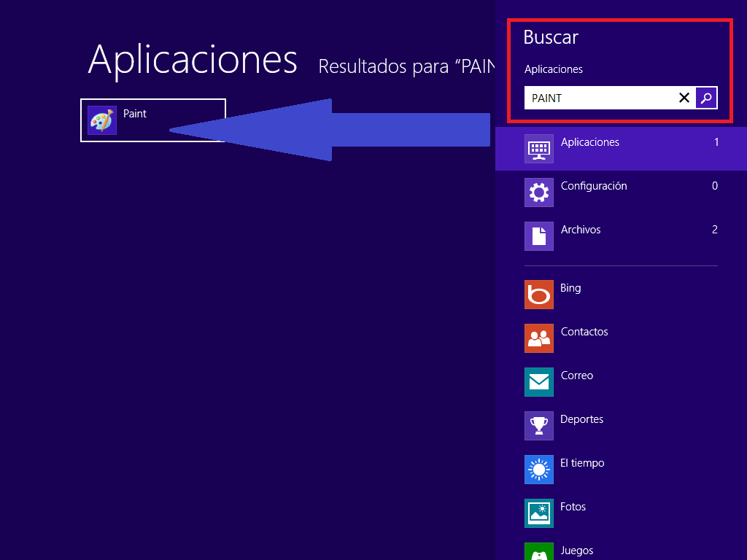Switch to Archivos search category
The image size is (747, 560).
622,236
